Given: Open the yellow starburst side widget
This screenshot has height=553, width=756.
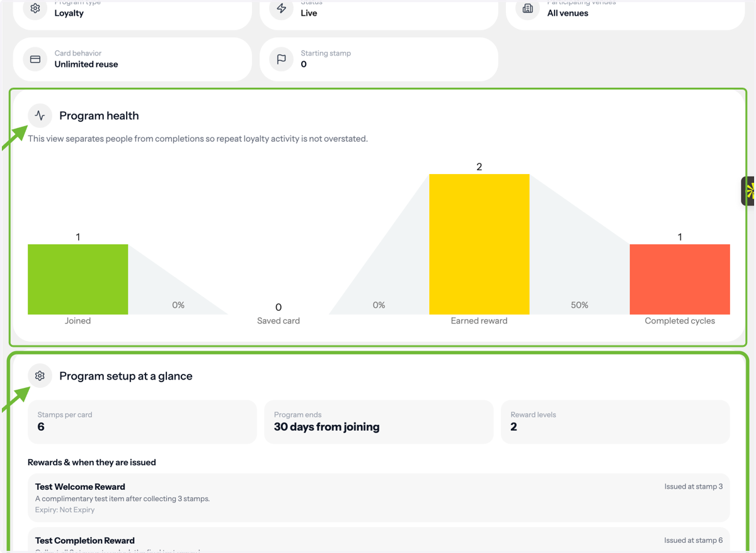Looking at the screenshot, I should pos(749,191).
